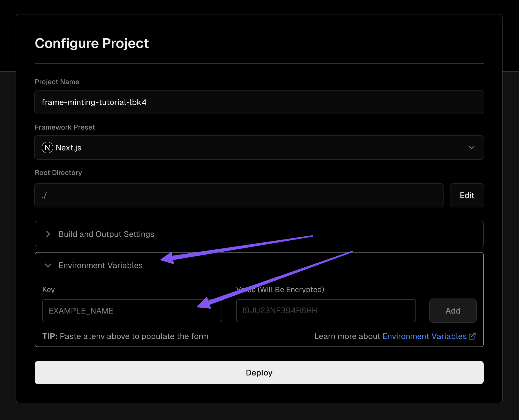519x420 pixels.
Task: Click Edit next to Root Directory
Action: [x=467, y=195]
